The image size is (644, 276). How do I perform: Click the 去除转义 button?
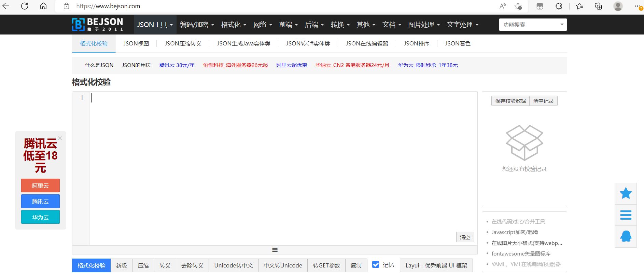point(192,265)
